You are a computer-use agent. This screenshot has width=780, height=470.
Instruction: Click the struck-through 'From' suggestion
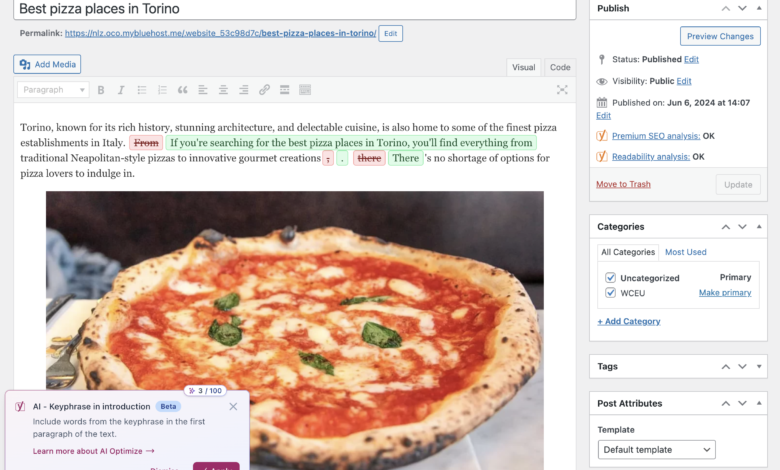(x=146, y=143)
